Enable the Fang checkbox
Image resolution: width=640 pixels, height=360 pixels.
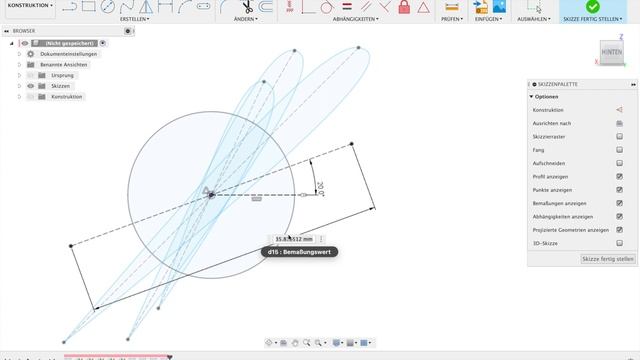619,150
